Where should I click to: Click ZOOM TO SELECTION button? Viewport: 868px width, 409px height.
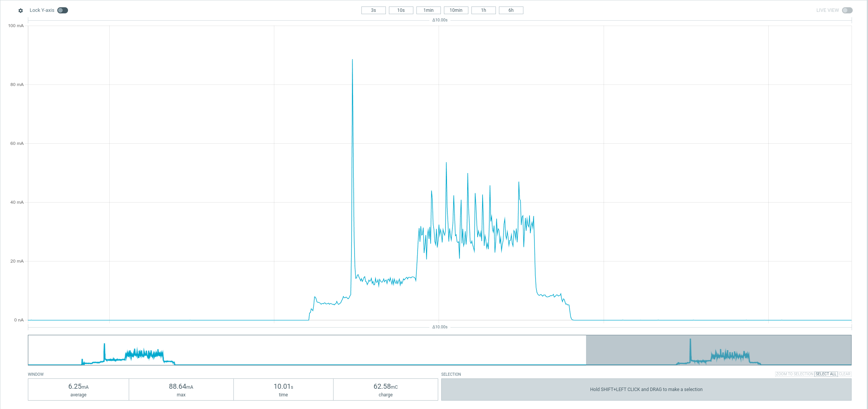tap(795, 374)
